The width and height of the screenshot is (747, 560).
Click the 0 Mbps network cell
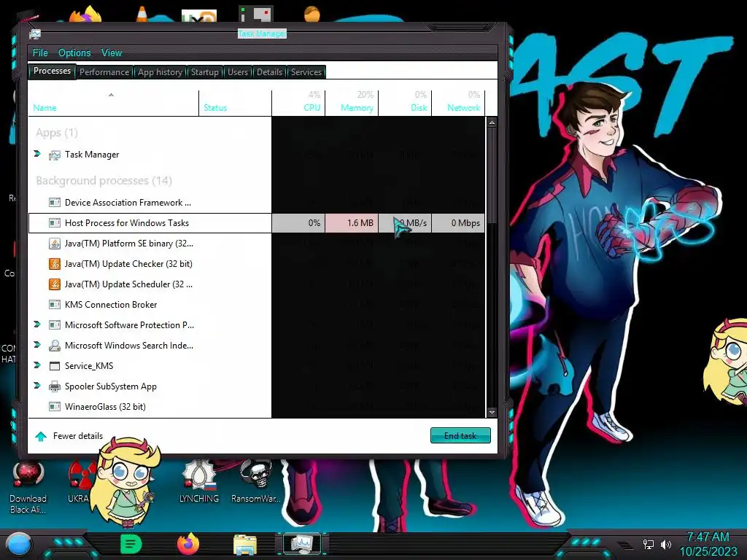click(459, 223)
